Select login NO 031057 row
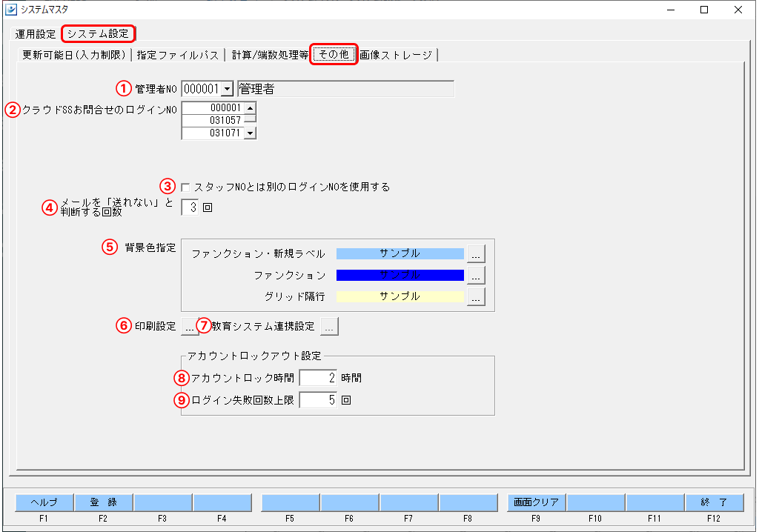The width and height of the screenshot is (759, 532). pos(213,120)
